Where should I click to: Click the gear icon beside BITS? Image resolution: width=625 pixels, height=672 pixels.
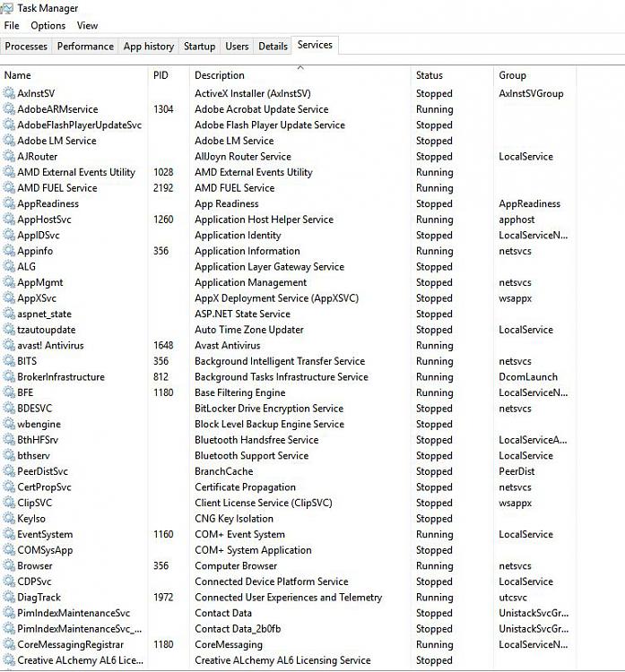coord(9,361)
